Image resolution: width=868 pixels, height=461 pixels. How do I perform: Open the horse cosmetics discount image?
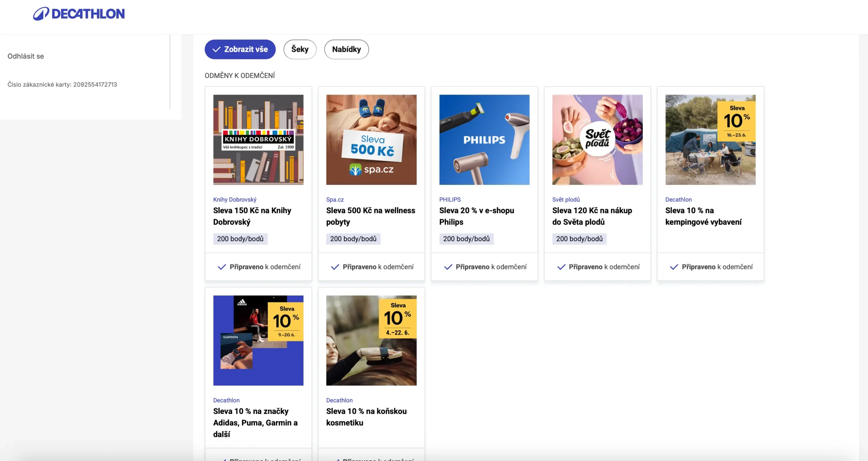pyautogui.click(x=371, y=340)
